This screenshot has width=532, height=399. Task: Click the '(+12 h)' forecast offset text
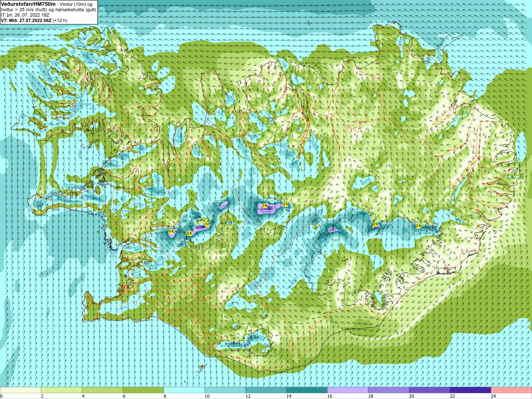pos(60,20)
